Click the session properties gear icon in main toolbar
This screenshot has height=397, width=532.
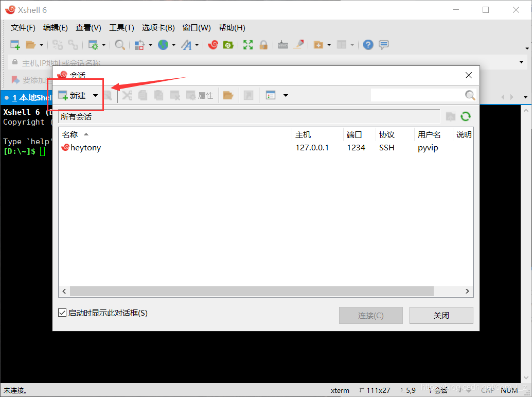click(93, 45)
